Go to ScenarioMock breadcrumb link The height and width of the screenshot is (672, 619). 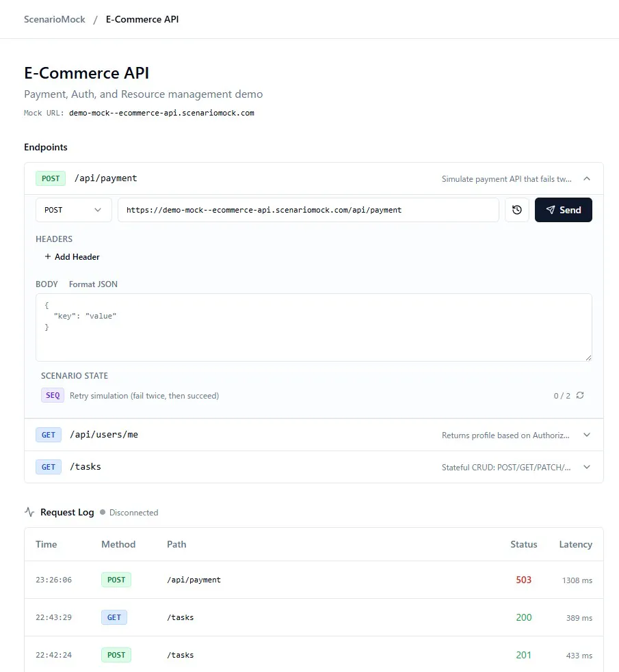pyautogui.click(x=55, y=19)
